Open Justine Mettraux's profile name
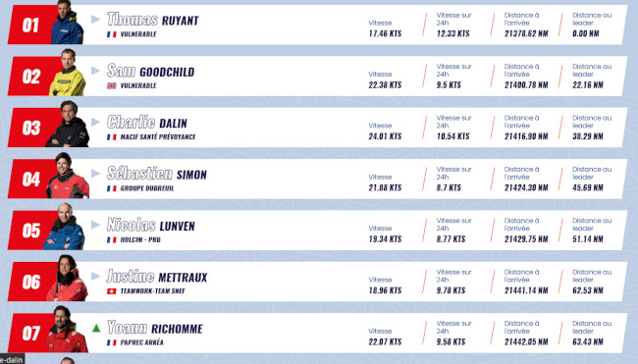The height and width of the screenshot is (364, 638). point(157,276)
